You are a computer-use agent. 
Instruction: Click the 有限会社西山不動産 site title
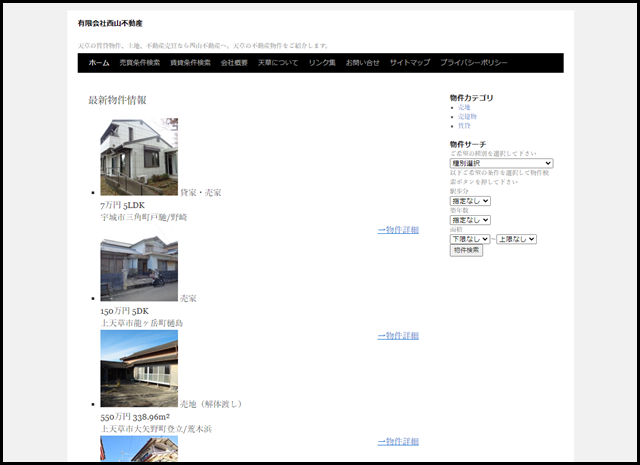110,23
